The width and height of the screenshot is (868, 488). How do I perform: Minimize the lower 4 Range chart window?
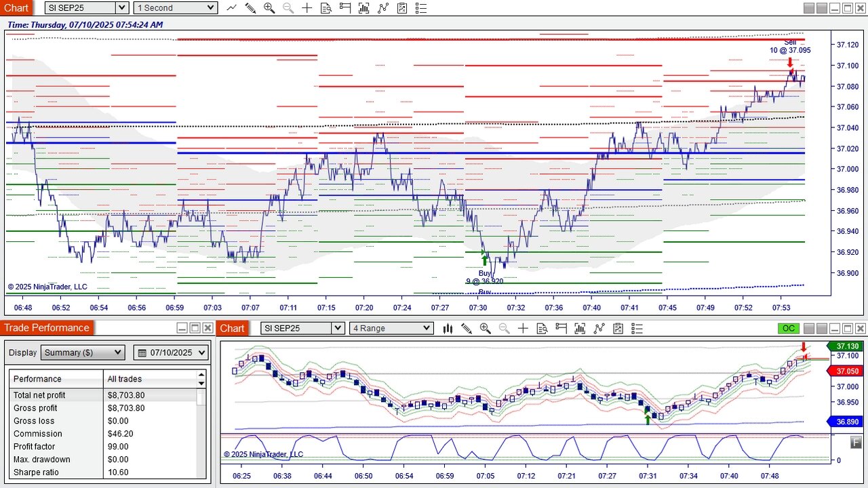(835, 328)
